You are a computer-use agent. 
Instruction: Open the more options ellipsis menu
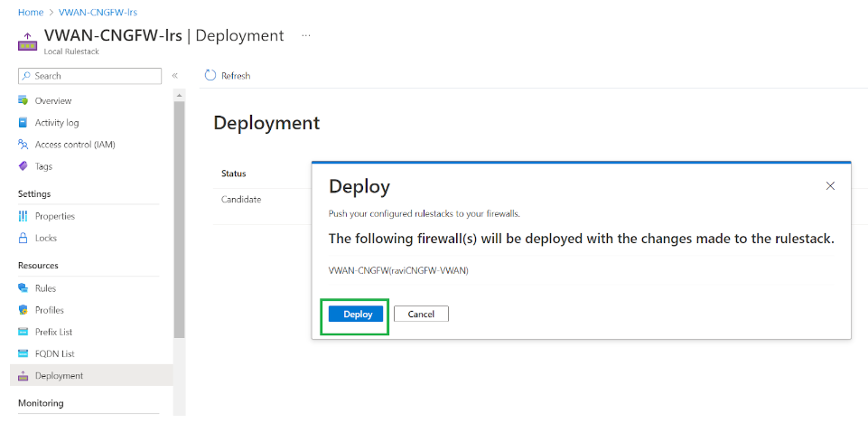pos(306,35)
